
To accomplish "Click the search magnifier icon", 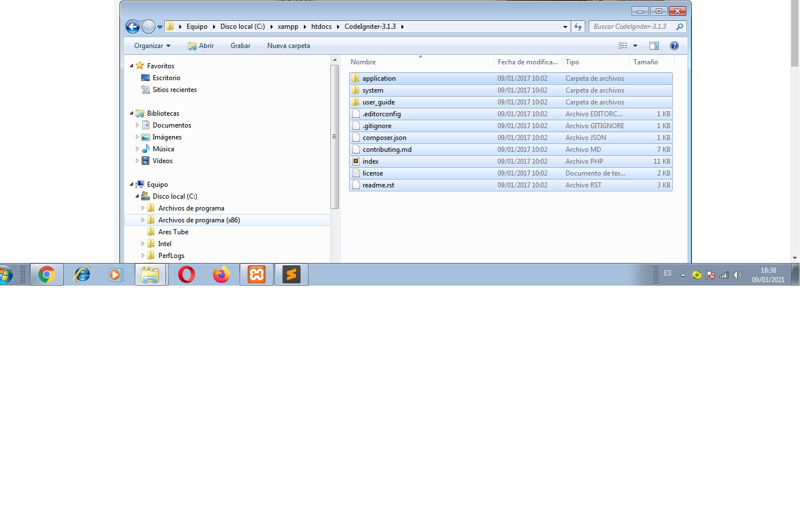I will point(679,27).
